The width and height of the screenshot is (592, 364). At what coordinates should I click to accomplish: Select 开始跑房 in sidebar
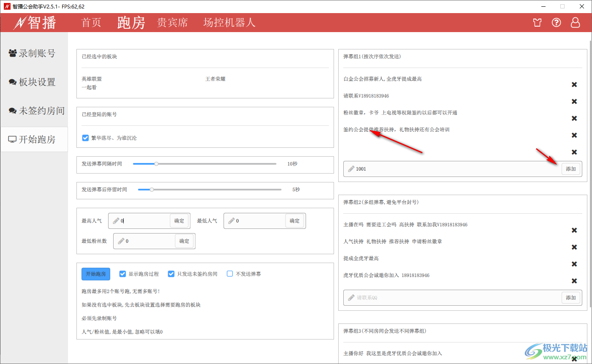click(34, 139)
